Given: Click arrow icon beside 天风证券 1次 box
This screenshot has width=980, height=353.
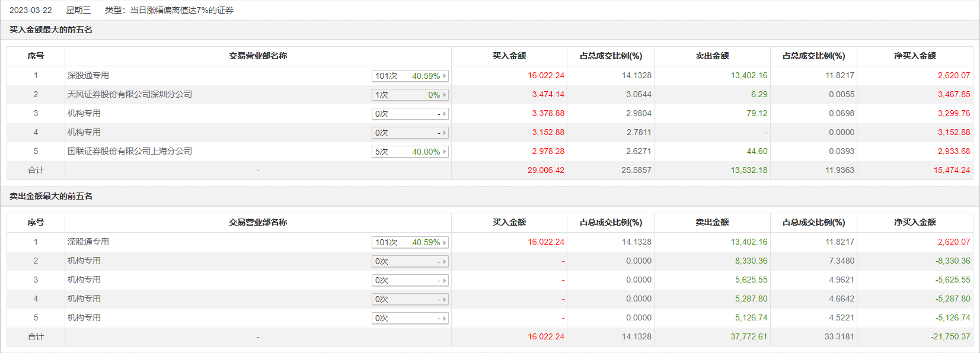Looking at the screenshot, I should [x=445, y=95].
